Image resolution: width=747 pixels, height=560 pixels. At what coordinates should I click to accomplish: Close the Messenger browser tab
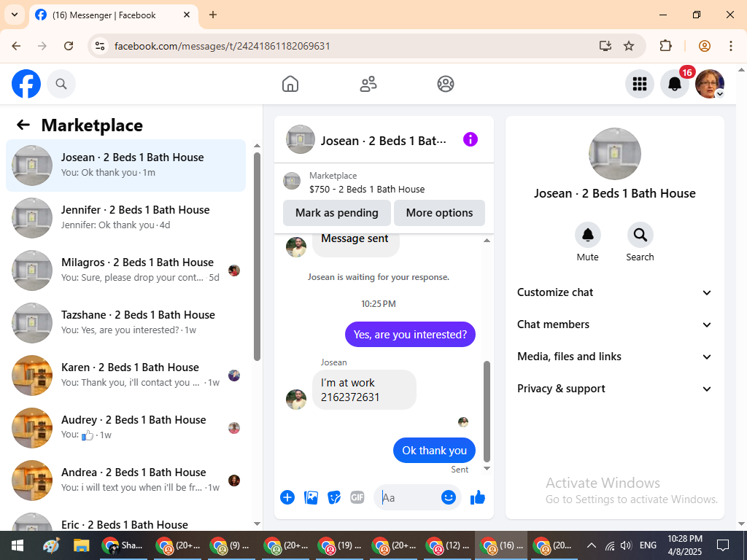coord(187,15)
